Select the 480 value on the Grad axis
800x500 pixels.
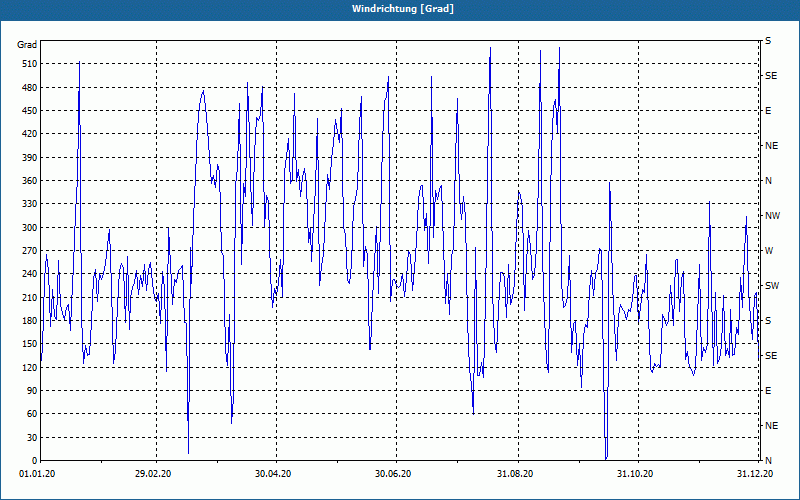pos(30,88)
